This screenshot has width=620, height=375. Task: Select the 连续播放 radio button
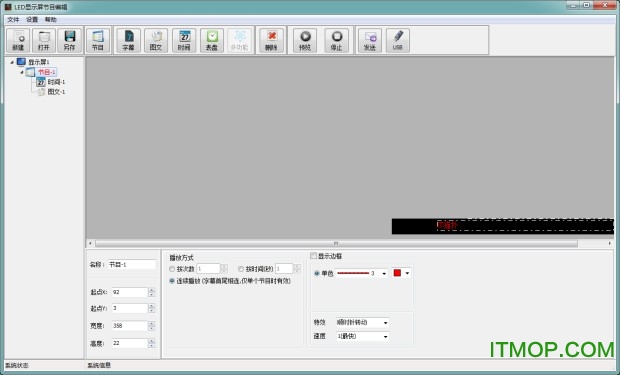(172, 281)
